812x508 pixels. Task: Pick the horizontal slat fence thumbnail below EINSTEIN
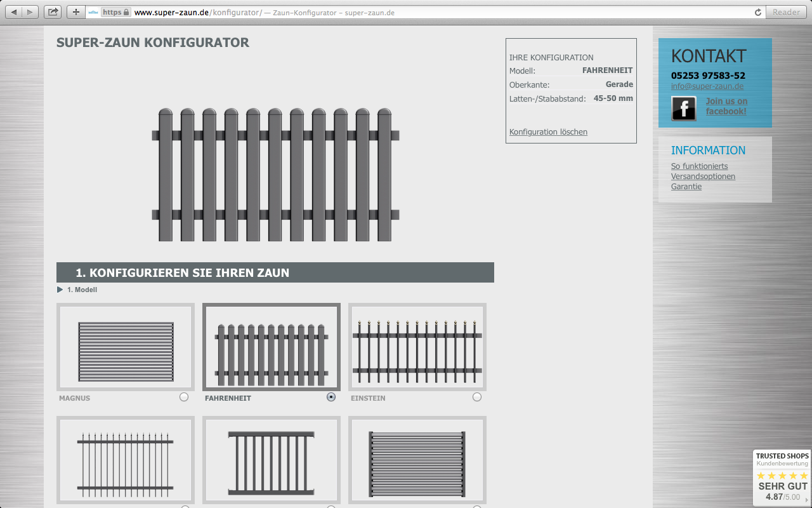click(417, 460)
